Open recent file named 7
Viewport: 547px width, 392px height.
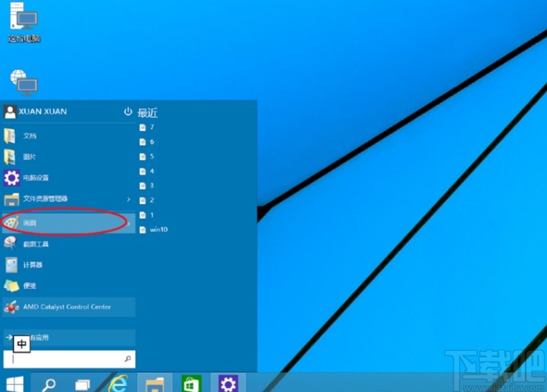[x=147, y=127]
